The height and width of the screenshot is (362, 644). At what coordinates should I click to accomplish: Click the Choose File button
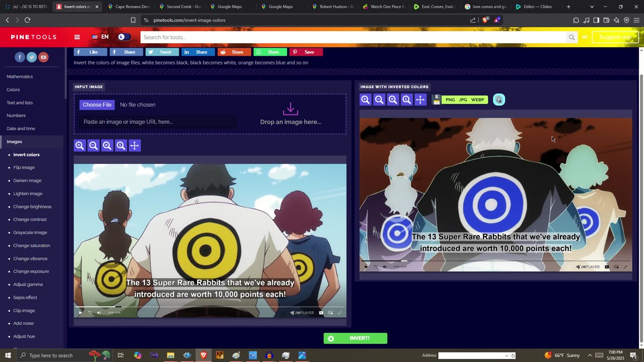click(97, 105)
